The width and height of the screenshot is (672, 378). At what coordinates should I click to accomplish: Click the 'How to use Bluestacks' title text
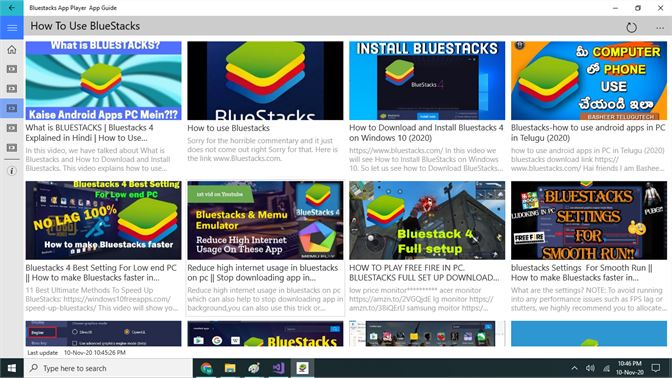pyautogui.click(x=228, y=128)
